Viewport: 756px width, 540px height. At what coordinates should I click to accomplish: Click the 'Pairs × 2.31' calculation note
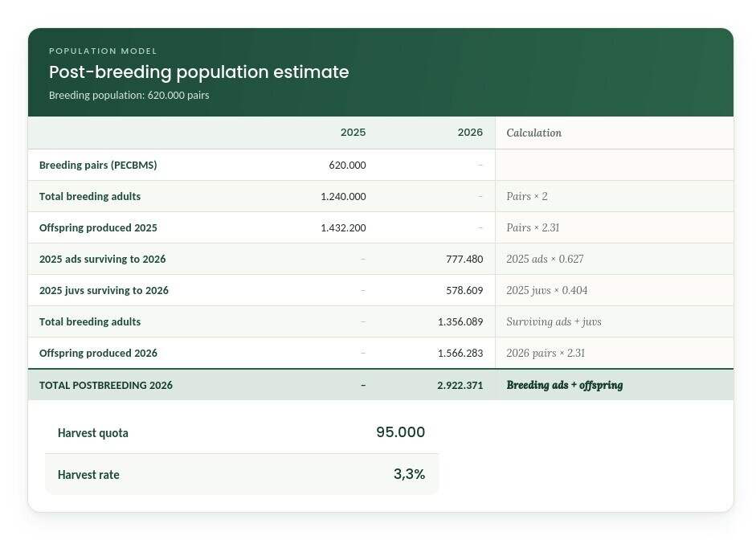[x=533, y=227]
